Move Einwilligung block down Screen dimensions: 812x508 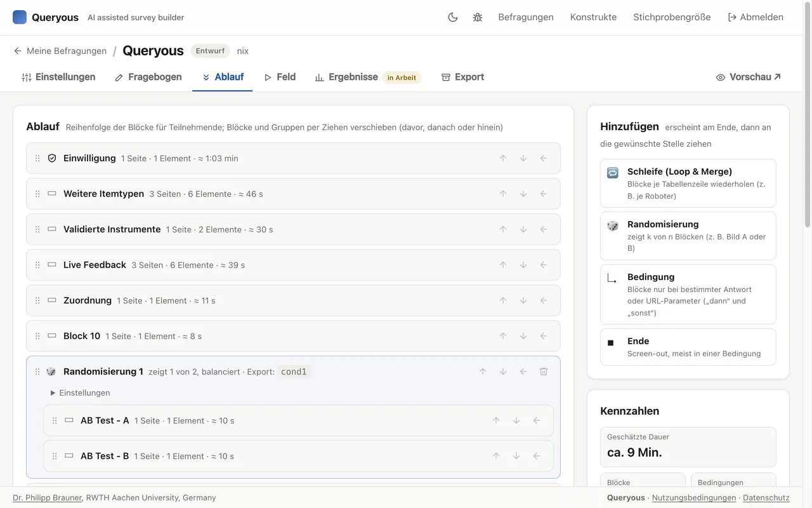[523, 158]
